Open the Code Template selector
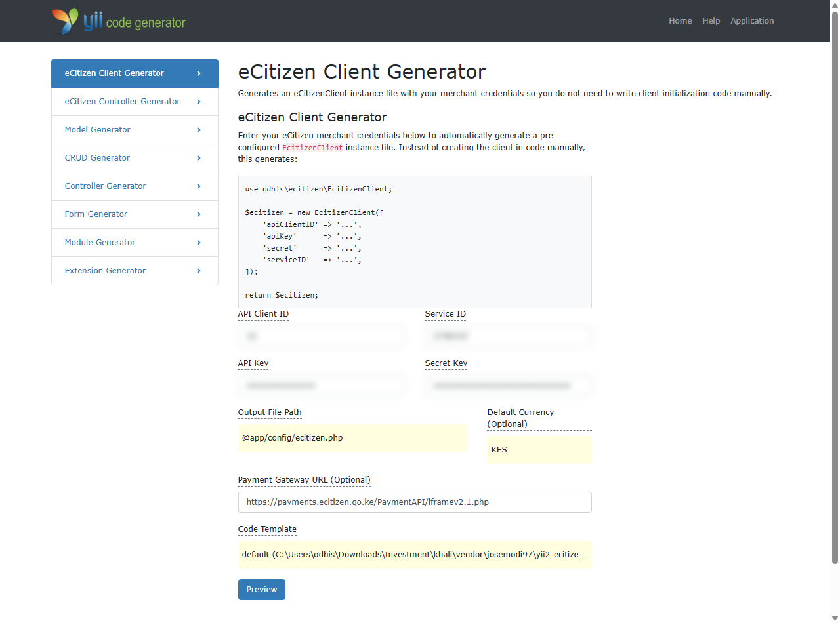Image resolution: width=840 pixels, height=623 pixels. 415,555
